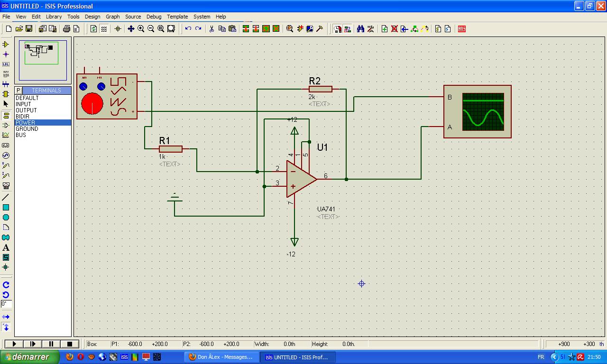Select the Component mode tool
This screenshot has height=364, width=607.
coord(6,44)
